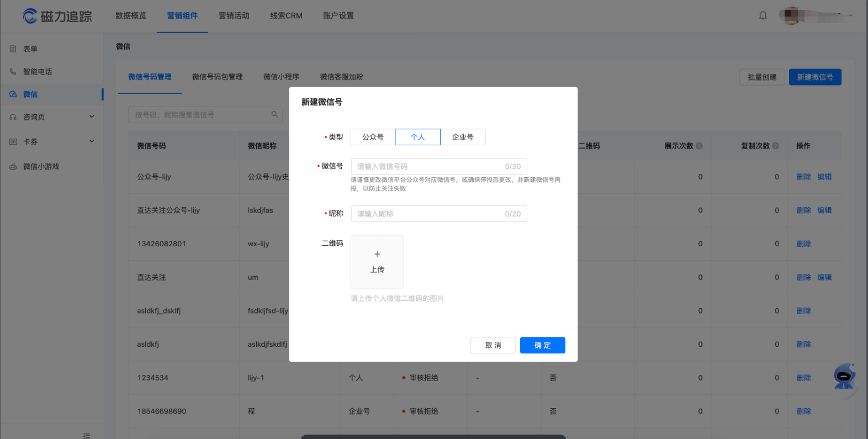This screenshot has width=868, height=439.
Task: Click the 表单 sidebar icon
Action: tap(13, 49)
